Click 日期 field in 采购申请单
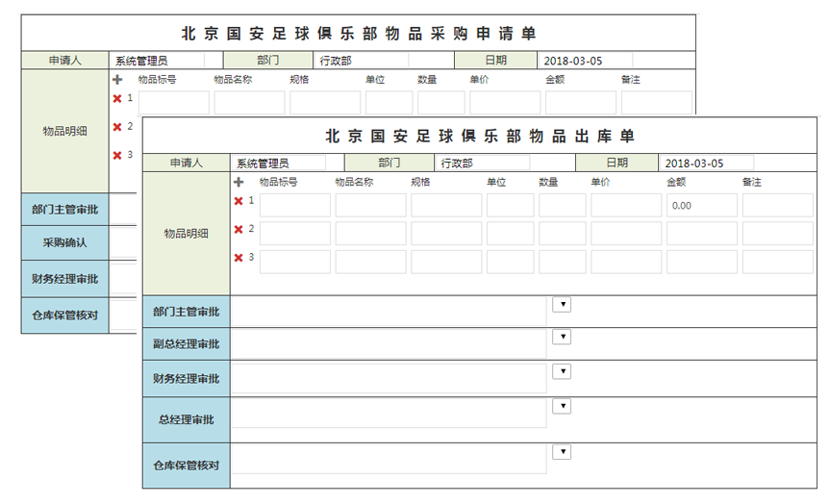The width and height of the screenshot is (830, 504). pyautogui.click(x=586, y=61)
